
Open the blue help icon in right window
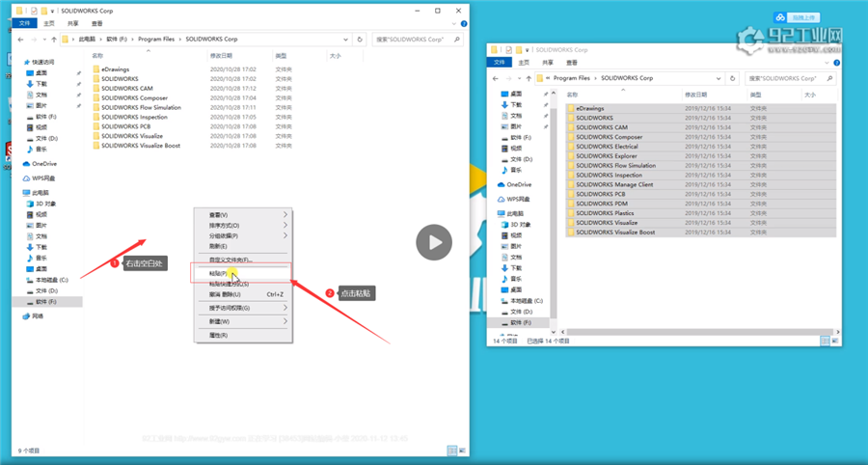pos(836,63)
